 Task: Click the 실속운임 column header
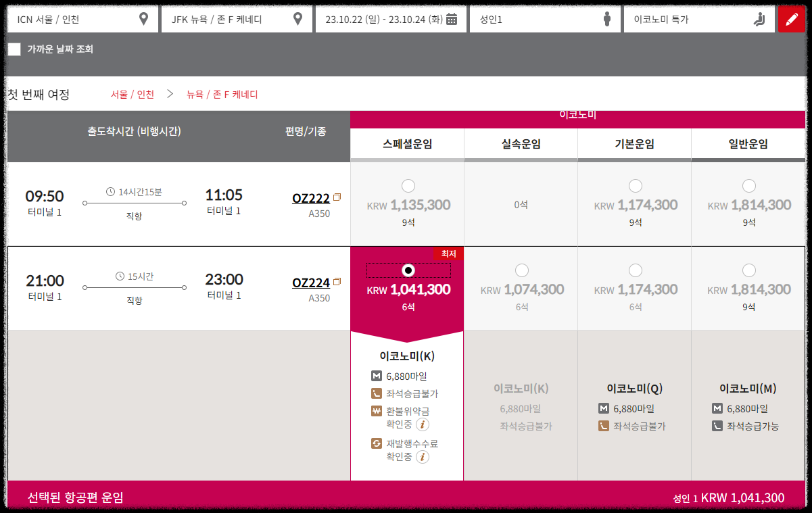click(x=521, y=144)
